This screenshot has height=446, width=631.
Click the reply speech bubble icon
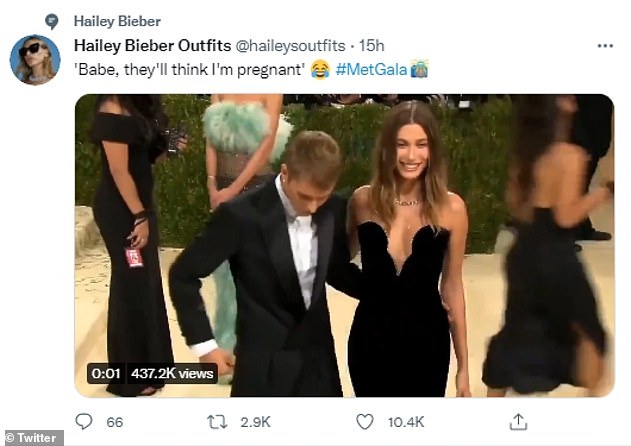[84, 422]
